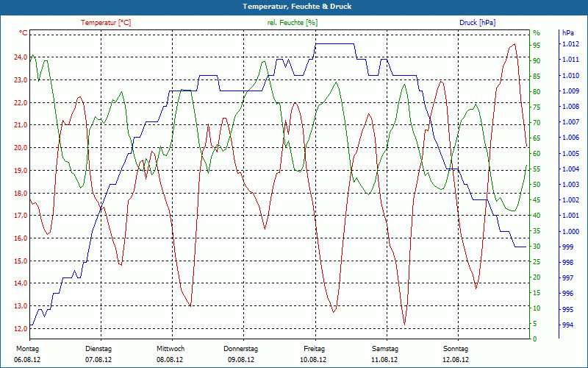The image size is (588, 368).
Task: Click the 50 tick on the humidity axis
Action: click(x=537, y=185)
